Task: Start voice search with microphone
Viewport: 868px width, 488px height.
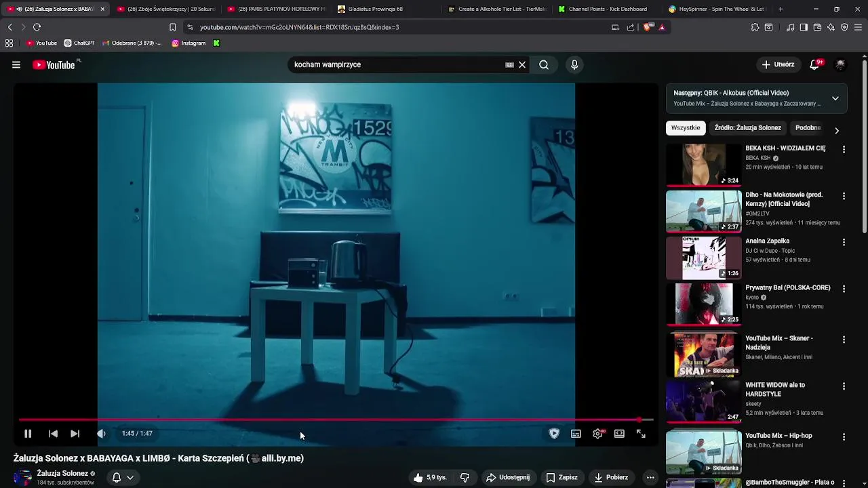Action: (574, 65)
